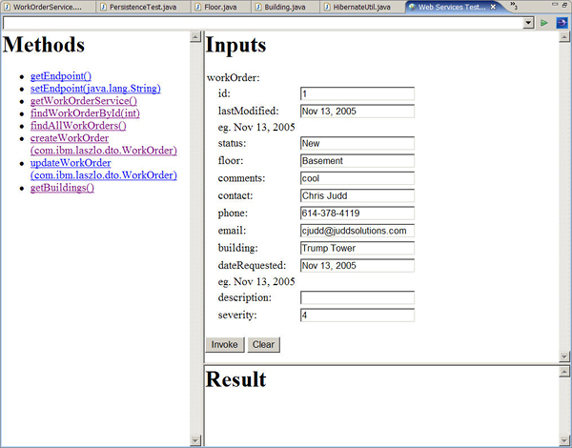Screen dimensions: 572x448
Task: Click the green Go arrow icon
Action: [x=544, y=23]
